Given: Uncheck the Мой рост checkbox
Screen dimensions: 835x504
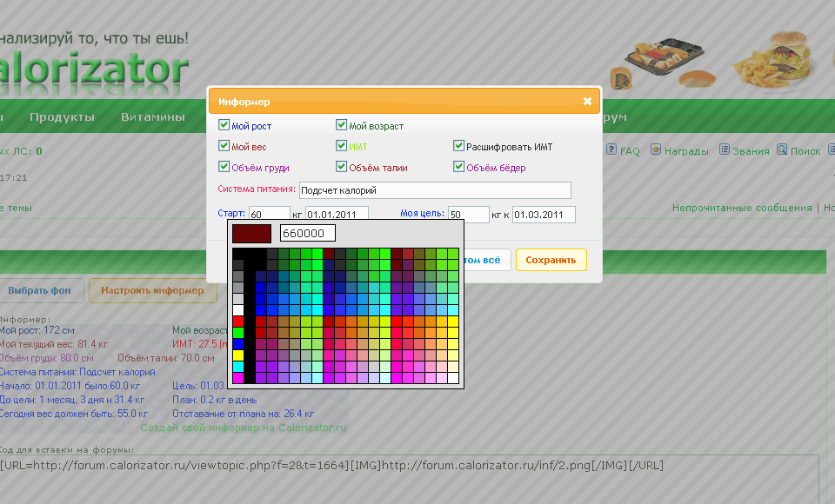Looking at the screenshot, I should point(224,125).
